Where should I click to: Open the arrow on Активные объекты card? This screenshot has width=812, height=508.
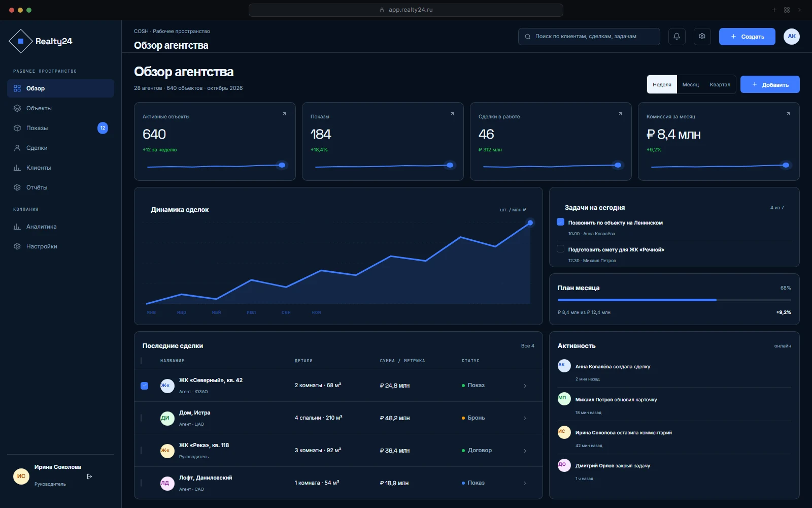click(x=284, y=114)
